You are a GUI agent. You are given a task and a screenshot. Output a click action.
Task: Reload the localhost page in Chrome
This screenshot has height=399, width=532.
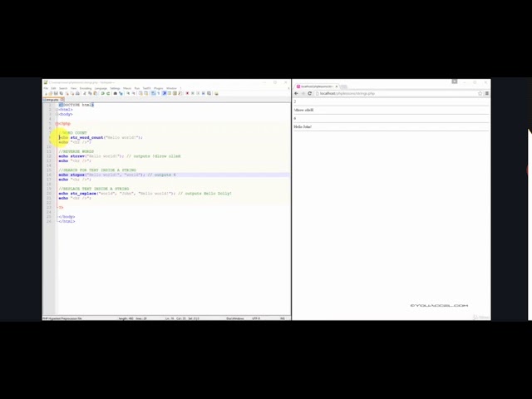pyautogui.click(x=309, y=93)
